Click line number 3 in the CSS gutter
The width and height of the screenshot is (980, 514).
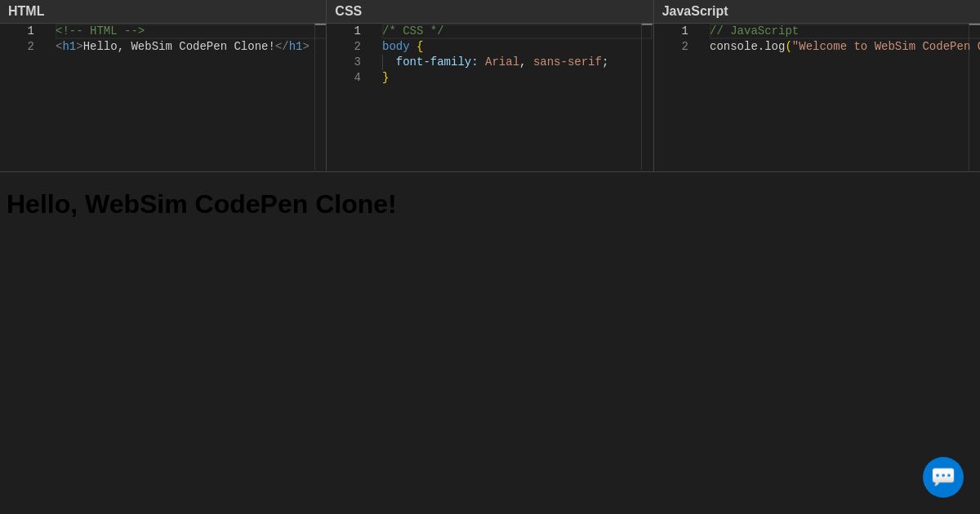pyautogui.click(x=357, y=62)
